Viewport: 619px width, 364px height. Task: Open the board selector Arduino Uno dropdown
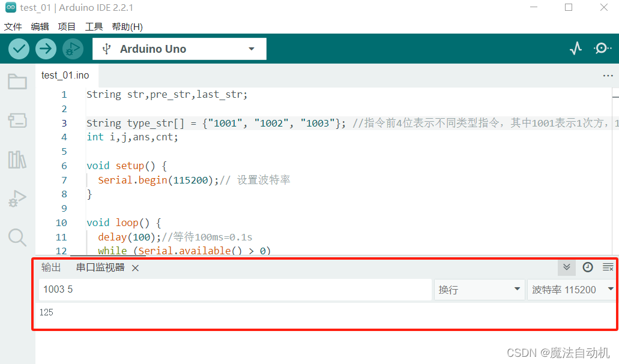click(x=180, y=49)
